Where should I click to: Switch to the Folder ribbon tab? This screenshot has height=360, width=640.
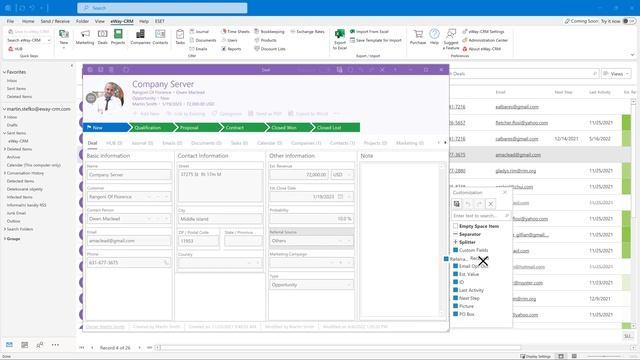[x=82, y=21]
